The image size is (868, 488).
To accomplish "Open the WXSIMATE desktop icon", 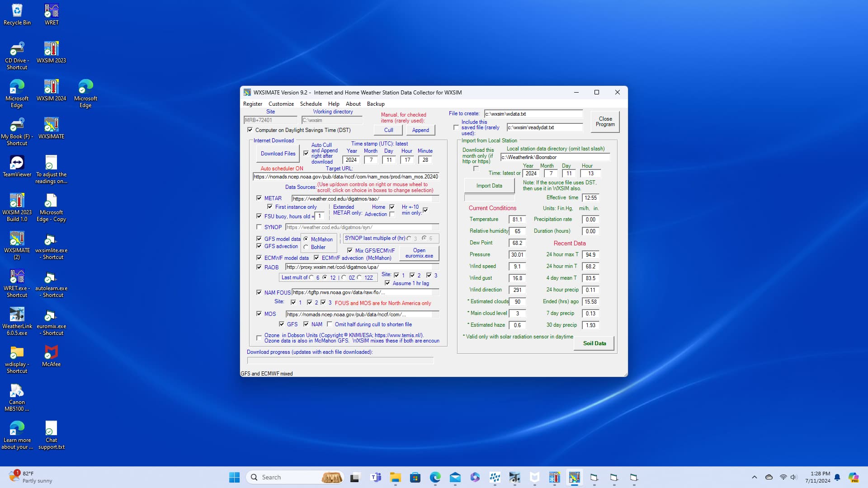I will [51, 128].
